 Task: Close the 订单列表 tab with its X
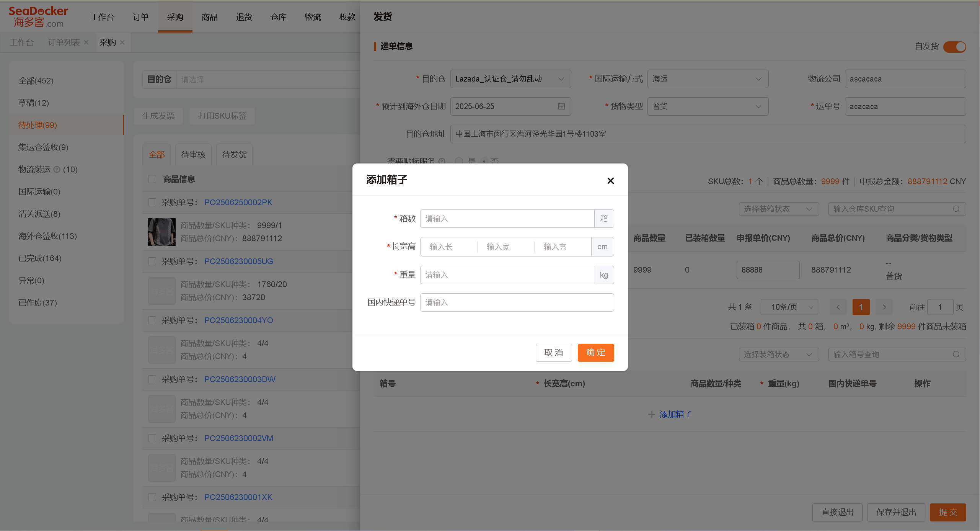point(86,42)
